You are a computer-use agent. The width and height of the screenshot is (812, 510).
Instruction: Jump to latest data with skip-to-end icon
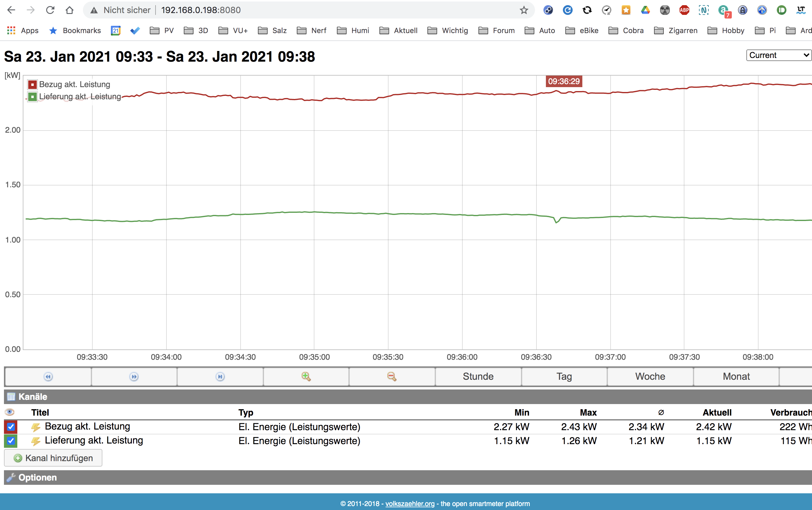[220, 376]
